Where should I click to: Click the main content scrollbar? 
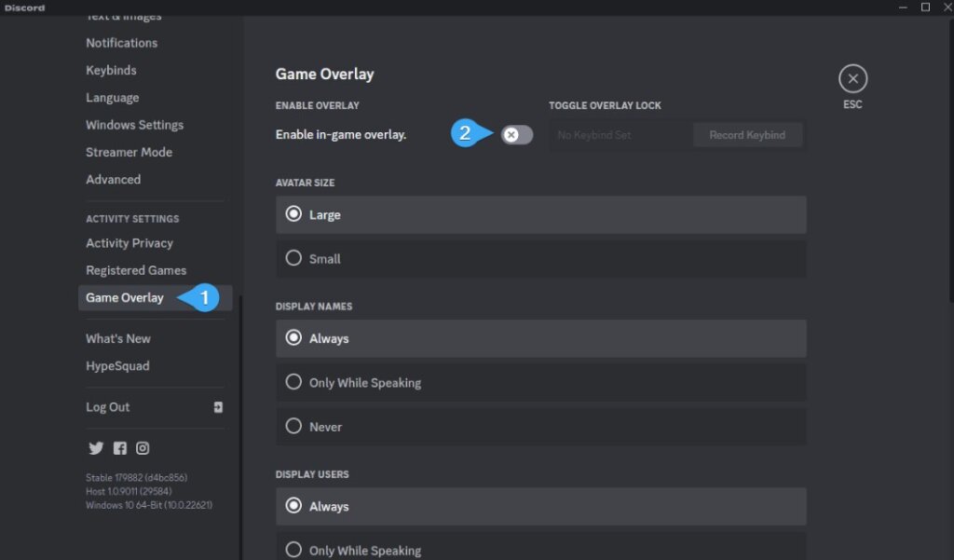click(951, 158)
